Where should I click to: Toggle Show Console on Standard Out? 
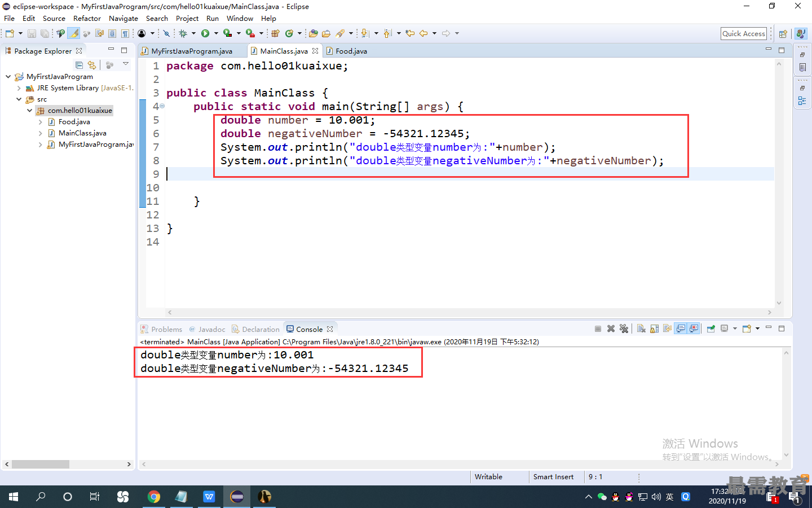(x=681, y=329)
